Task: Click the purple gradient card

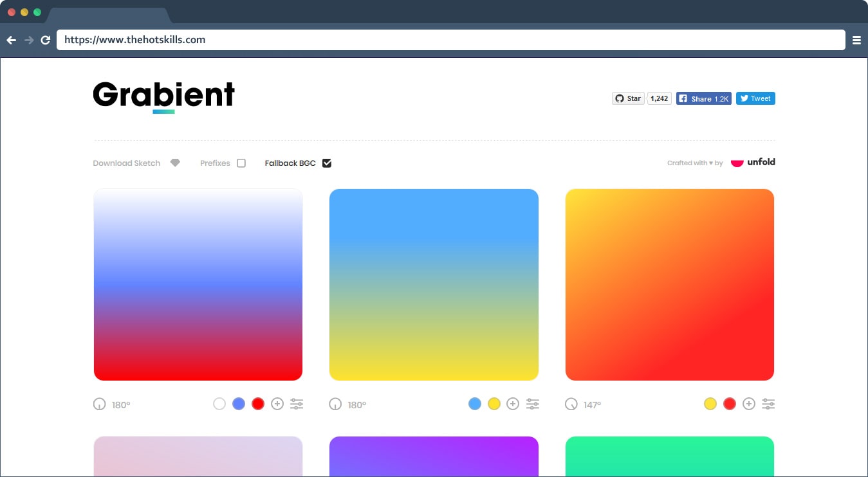Action: coord(434,456)
